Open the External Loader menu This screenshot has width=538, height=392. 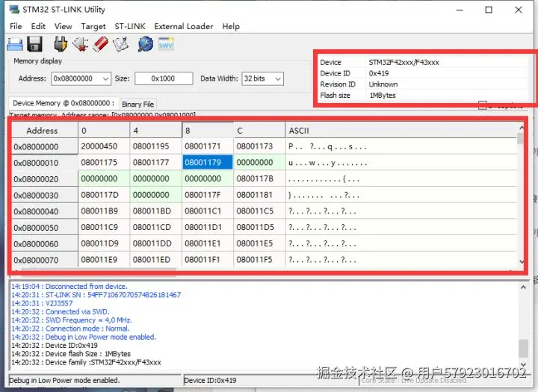(184, 26)
